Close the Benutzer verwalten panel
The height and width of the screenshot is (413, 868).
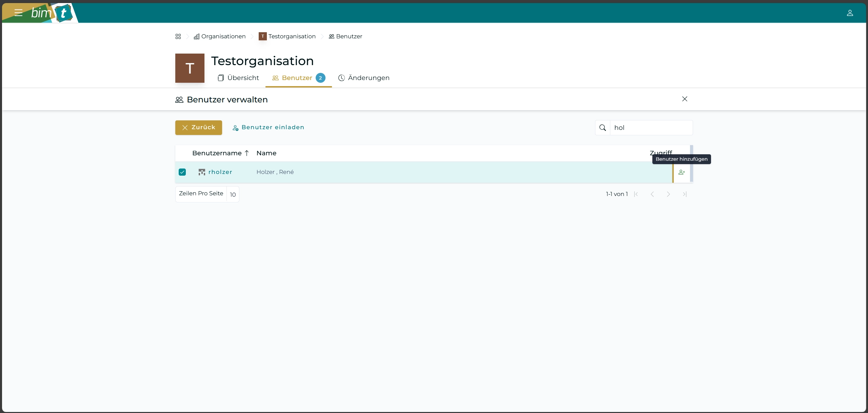685,99
